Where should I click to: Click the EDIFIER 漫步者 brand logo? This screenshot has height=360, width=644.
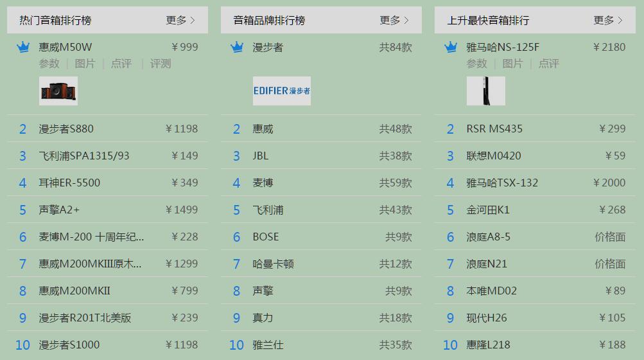pyautogui.click(x=281, y=91)
